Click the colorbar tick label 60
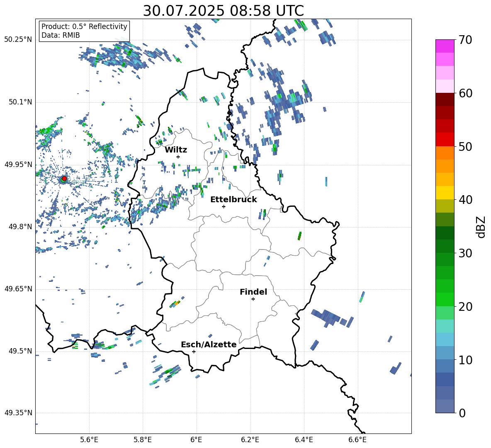The image size is (491, 448). point(465,93)
